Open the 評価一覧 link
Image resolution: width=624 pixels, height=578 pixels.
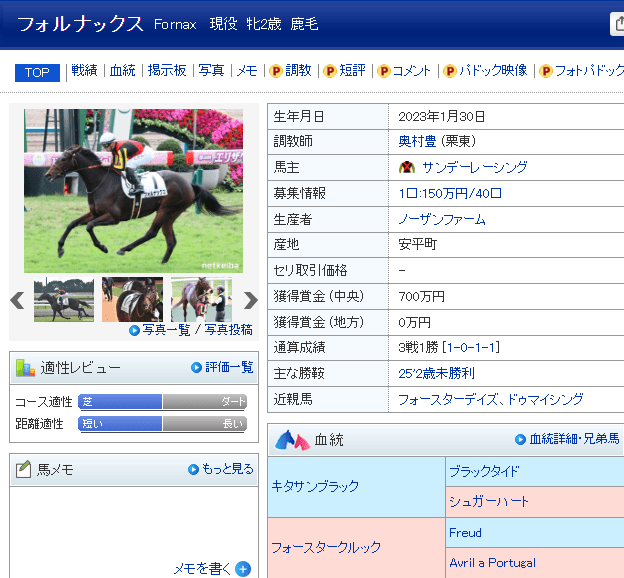click(229, 367)
